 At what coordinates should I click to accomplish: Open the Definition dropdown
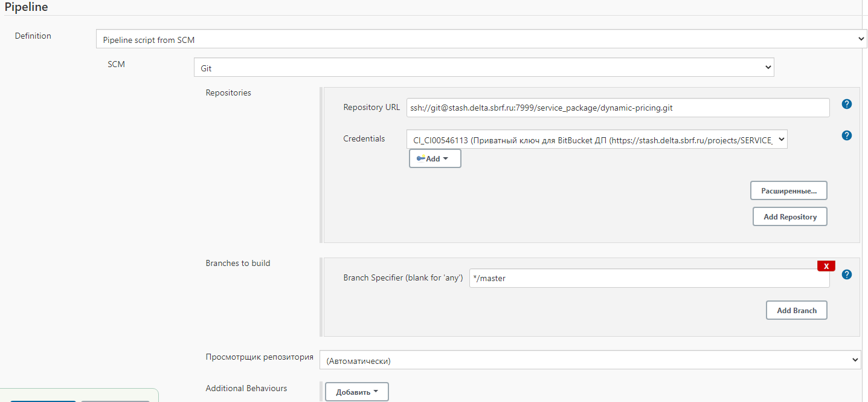(x=481, y=39)
